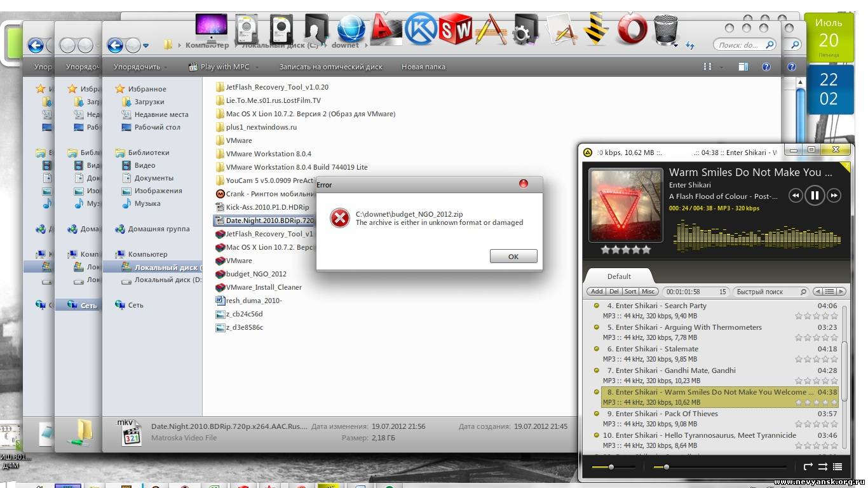Click Play with MPC in Explorer toolbar
Viewport: 868px width, 488px height.
pyautogui.click(x=219, y=67)
